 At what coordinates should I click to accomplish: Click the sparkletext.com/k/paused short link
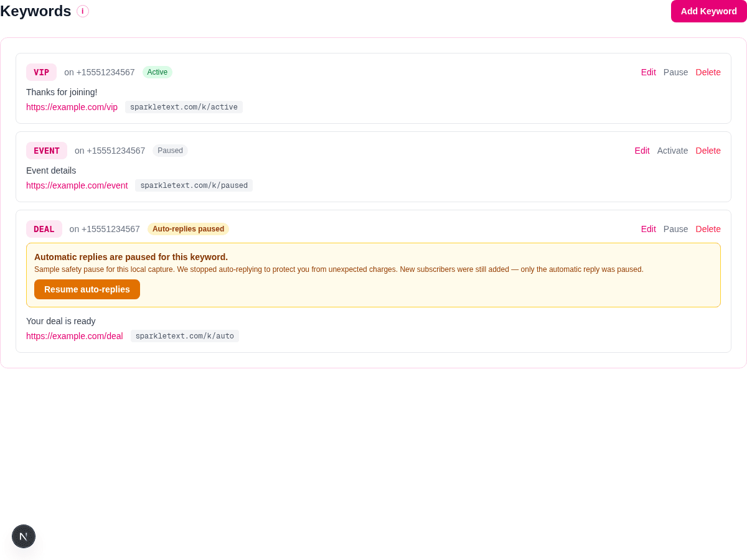194,185
